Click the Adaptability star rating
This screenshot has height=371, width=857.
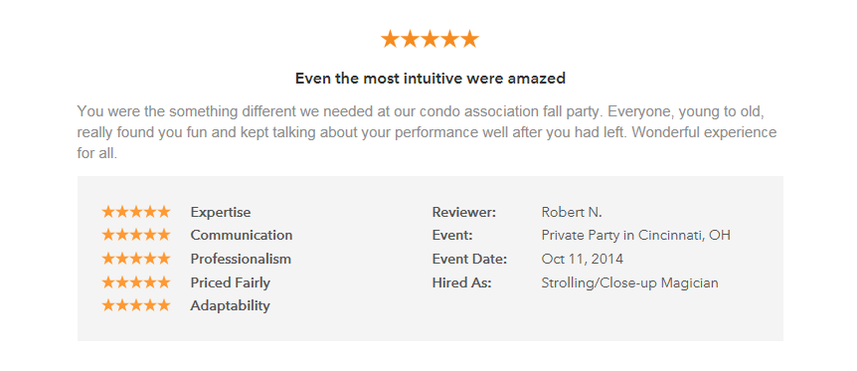(136, 305)
